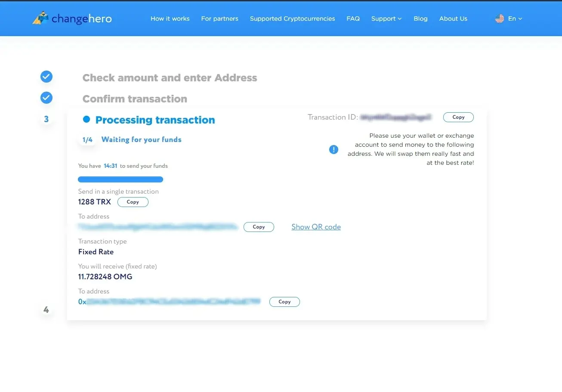Click the blue info exclamation icon
This screenshot has height=392, width=562.
click(333, 149)
